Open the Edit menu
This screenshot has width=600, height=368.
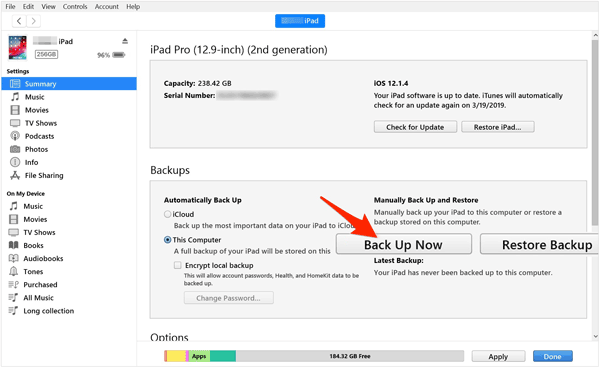(28, 7)
